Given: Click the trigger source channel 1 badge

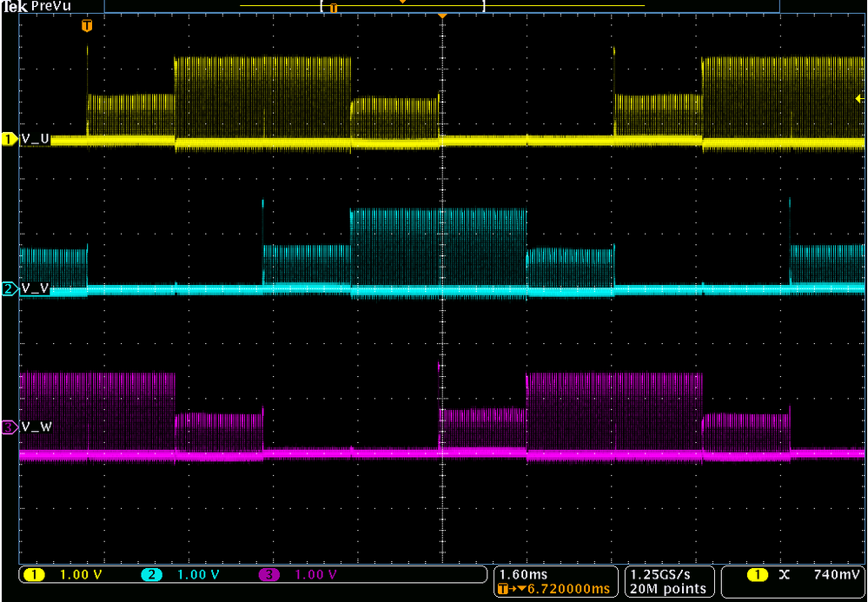Looking at the screenshot, I should coord(758,575).
